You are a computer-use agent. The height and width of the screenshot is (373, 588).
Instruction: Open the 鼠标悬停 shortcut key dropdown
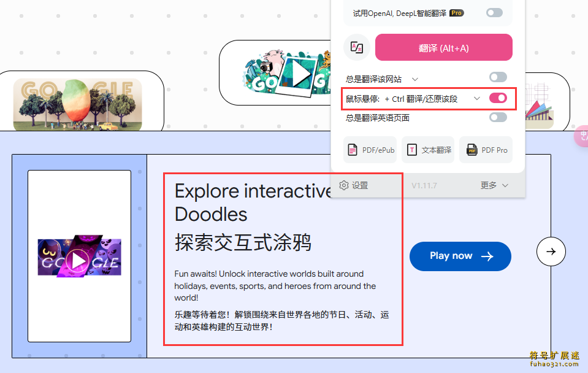476,98
